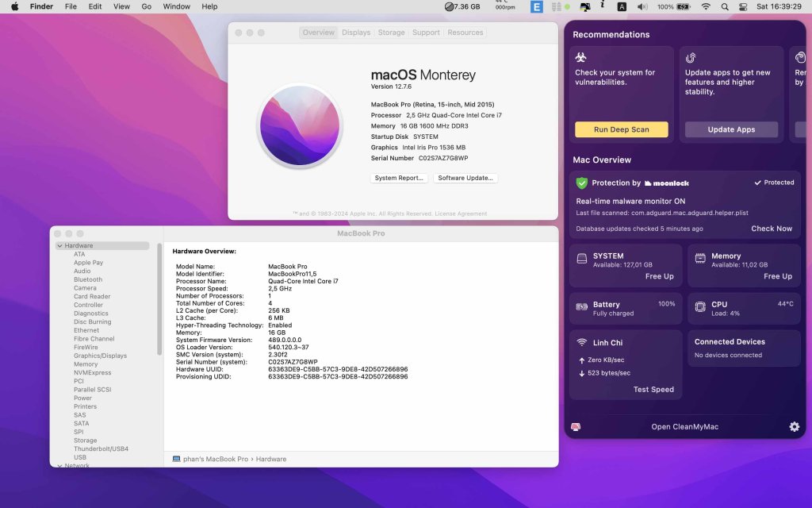Image resolution: width=812 pixels, height=508 pixels.
Task: Click Free Up on the SYSTEM disk card
Action: point(659,276)
